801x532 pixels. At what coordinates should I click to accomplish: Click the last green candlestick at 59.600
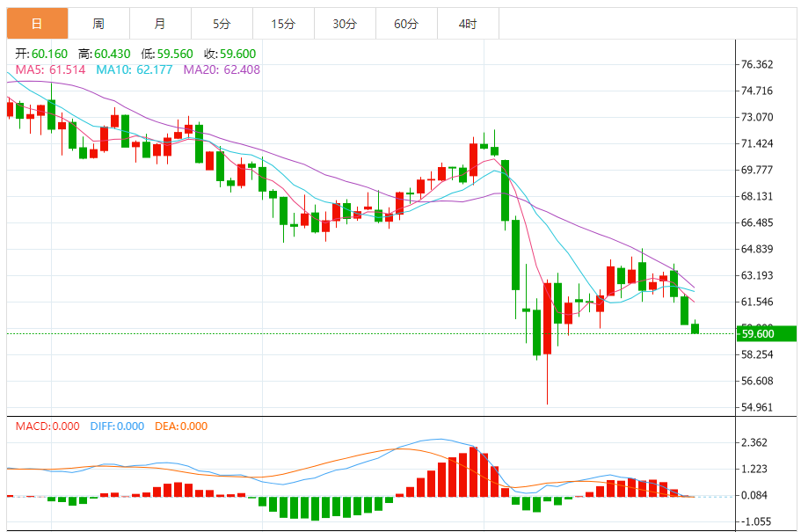[695, 329]
